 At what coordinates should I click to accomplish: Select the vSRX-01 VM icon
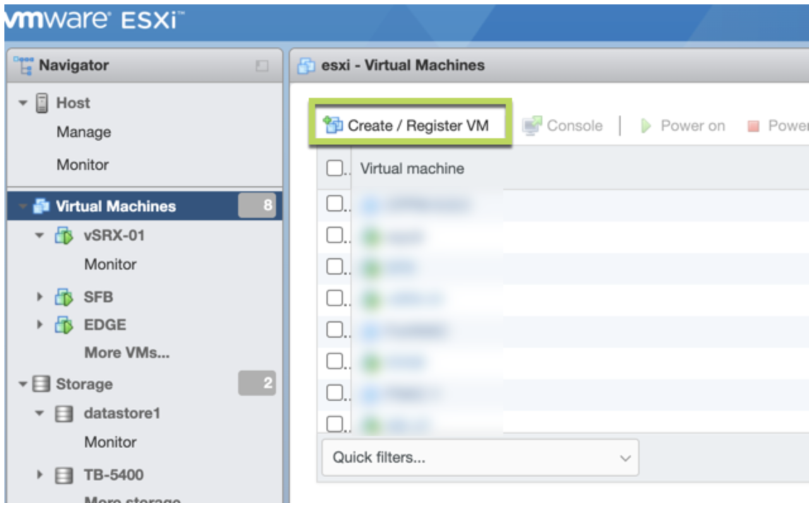(x=64, y=236)
